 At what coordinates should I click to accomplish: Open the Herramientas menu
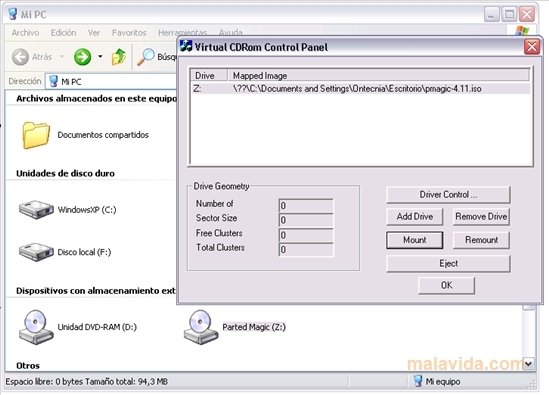[182, 33]
